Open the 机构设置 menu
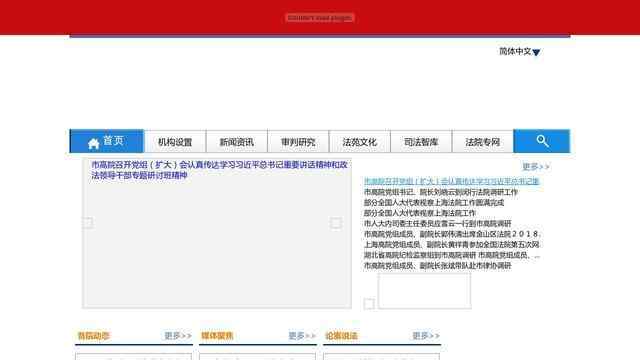Viewport: 640px width, 360px height. [x=175, y=142]
